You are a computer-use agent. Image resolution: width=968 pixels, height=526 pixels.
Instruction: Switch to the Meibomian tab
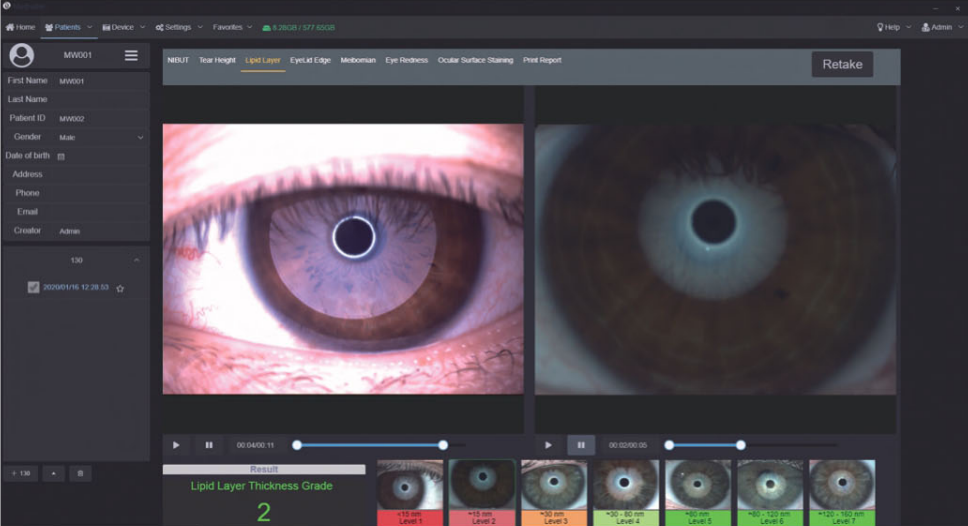tap(358, 60)
